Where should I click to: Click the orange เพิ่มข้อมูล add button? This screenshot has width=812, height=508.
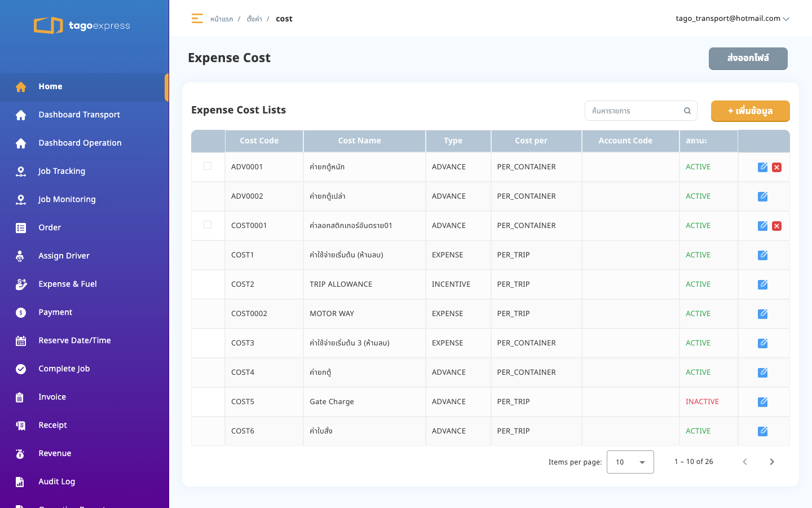750,111
